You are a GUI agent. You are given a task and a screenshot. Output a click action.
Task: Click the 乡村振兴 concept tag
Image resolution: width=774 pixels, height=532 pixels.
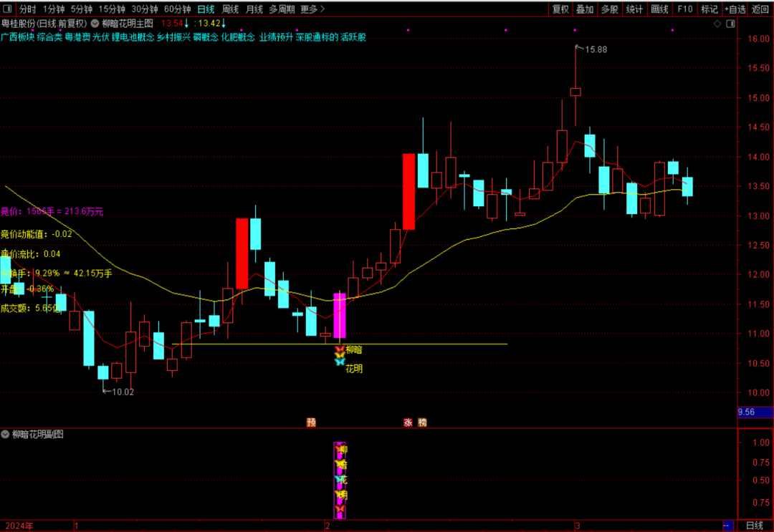(173, 37)
